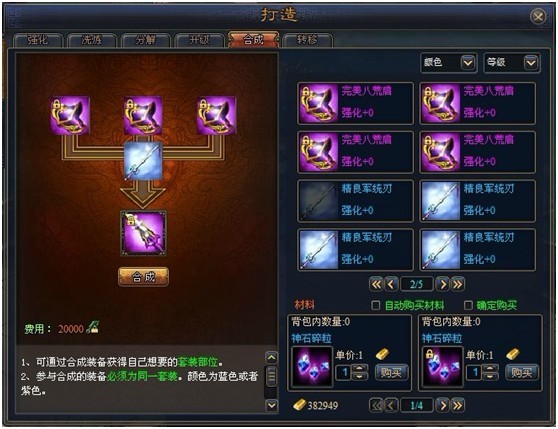Click the quantity field of first material

pos(344,372)
